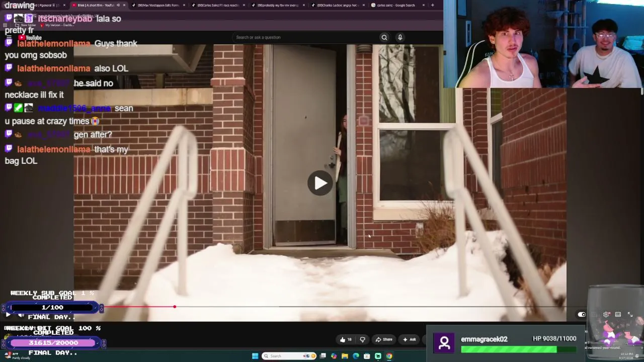Open File Explorer from the taskbar

(345, 356)
